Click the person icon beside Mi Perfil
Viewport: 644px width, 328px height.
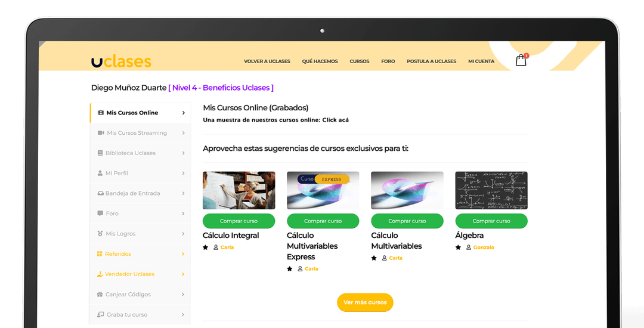100,173
